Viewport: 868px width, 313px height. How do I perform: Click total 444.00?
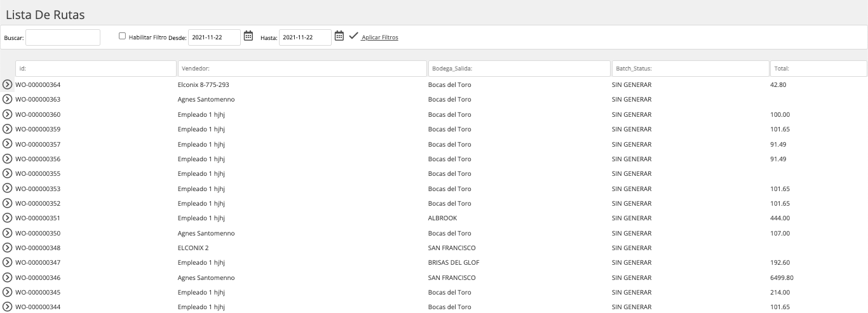click(x=780, y=218)
